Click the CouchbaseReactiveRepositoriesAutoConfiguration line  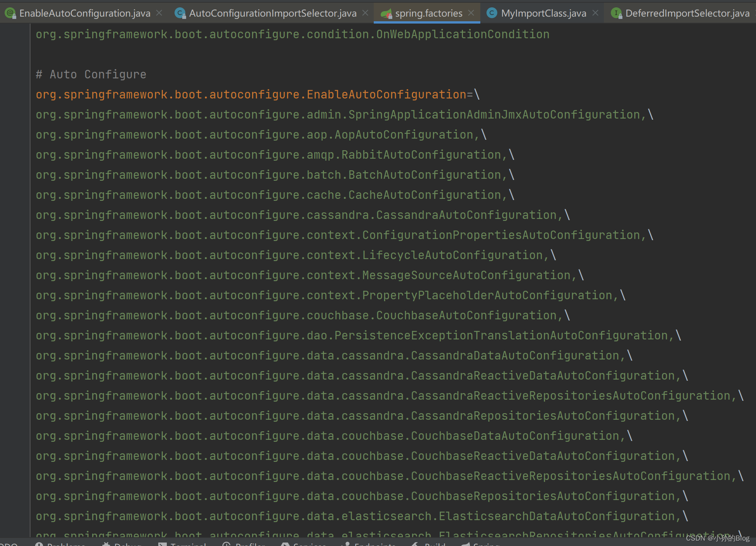click(x=390, y=476)
